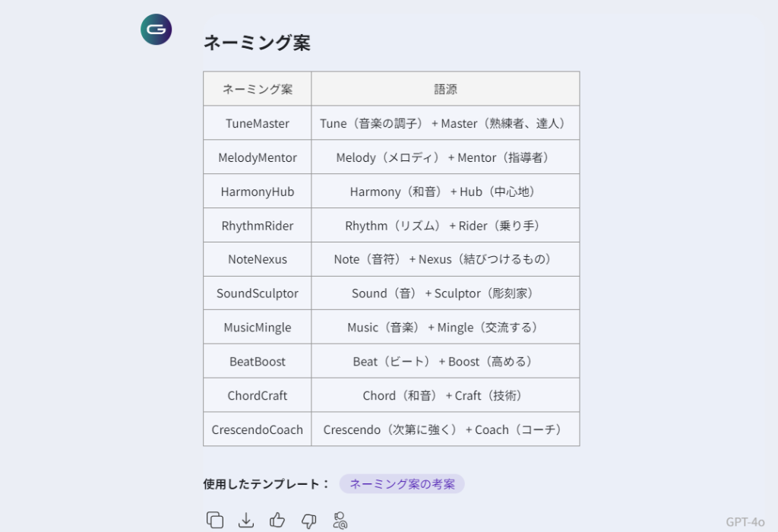Click the TuneMaster name cell
Screen dimensions: 778x532
[258, 123]
